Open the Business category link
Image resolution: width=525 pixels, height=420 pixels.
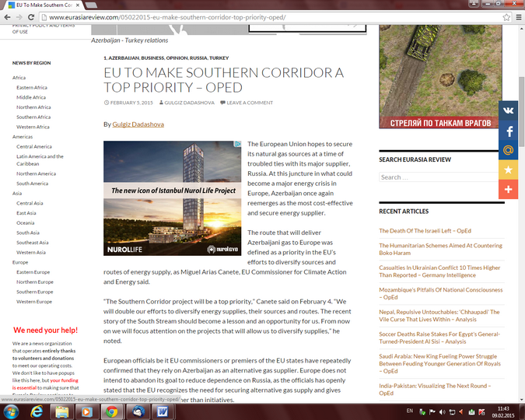point(152,58)
